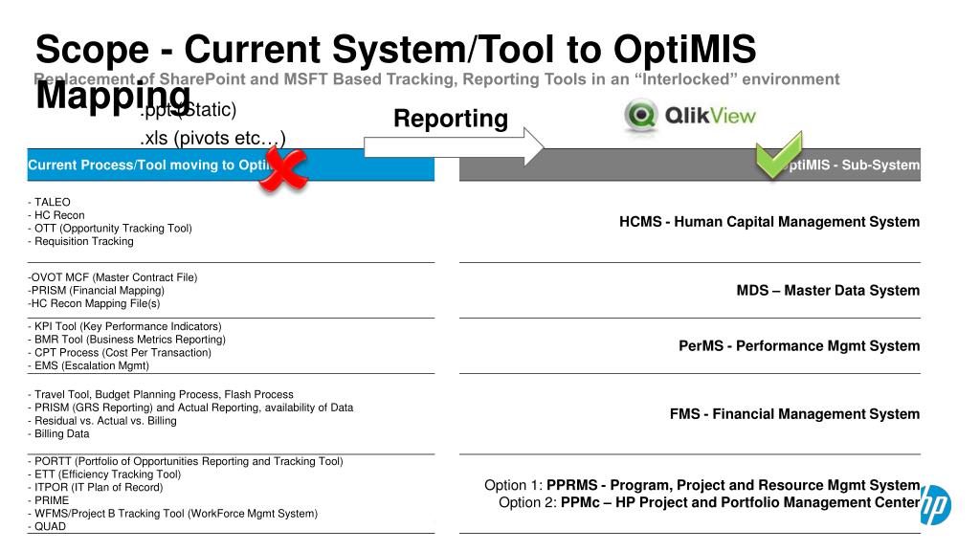Select 'KPI Tool (Key Performance Indicators)' line
Screen dimensions: 980x551
pos(124,326)
